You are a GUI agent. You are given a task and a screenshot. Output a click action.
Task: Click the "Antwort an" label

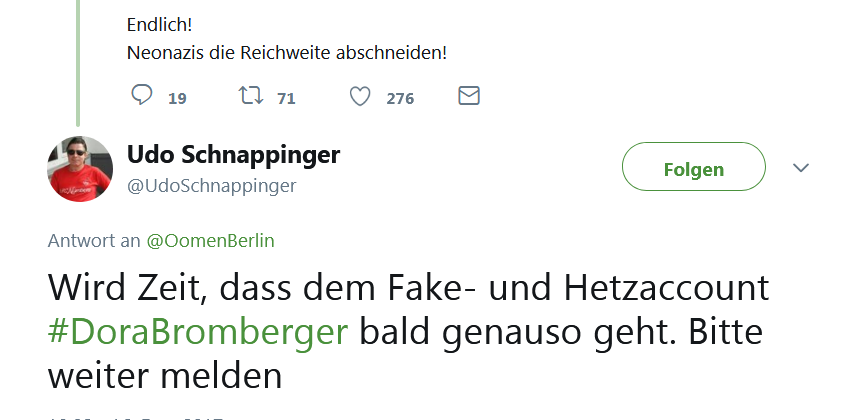click(x=94, y=240)
